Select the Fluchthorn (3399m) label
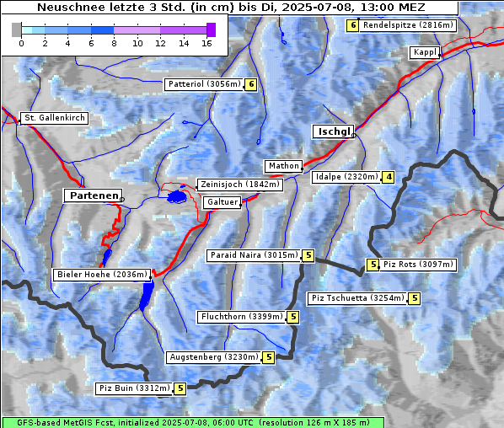Screen dimensions: 504x428 (x=242, y=317)
